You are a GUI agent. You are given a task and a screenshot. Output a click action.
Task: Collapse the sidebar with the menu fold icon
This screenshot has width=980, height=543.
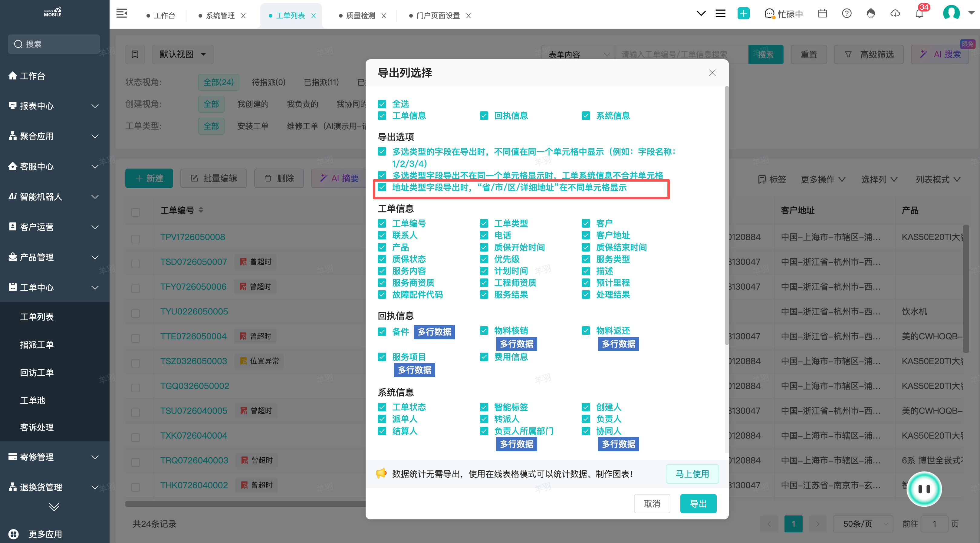pos(122,14)
